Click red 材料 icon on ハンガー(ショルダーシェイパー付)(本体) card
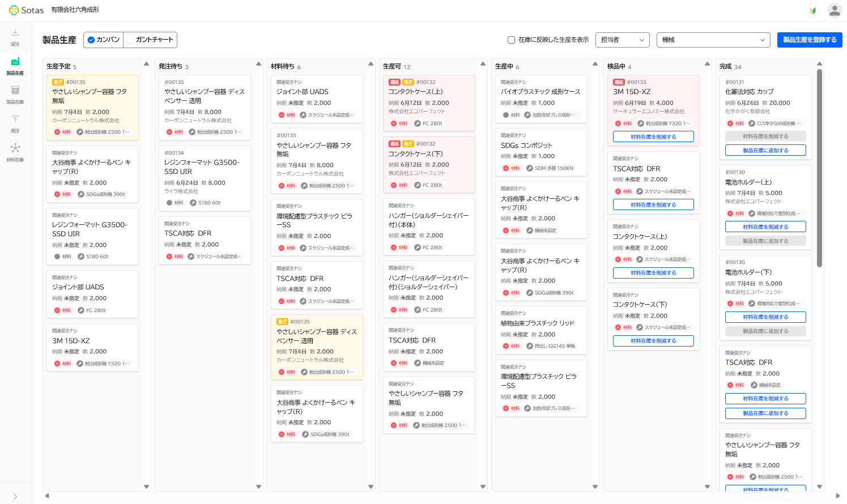 (394, 247)
